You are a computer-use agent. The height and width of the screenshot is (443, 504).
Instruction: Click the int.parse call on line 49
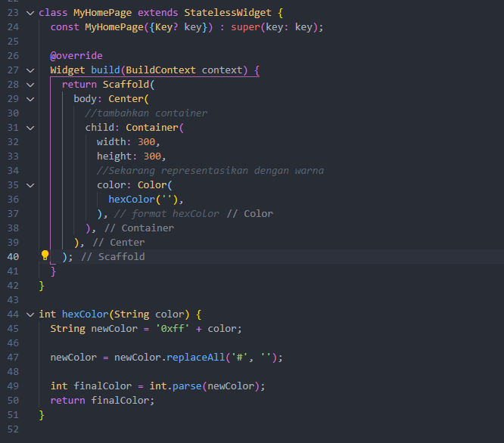(176, 386)
